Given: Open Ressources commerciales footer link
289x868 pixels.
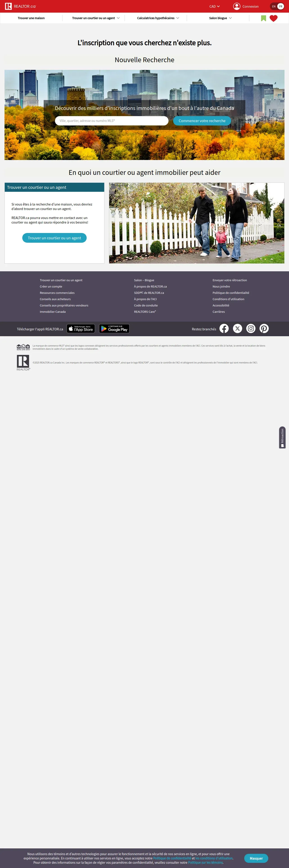Looking at the screenshot, I should pyautogui.click(x=57, y=293).
